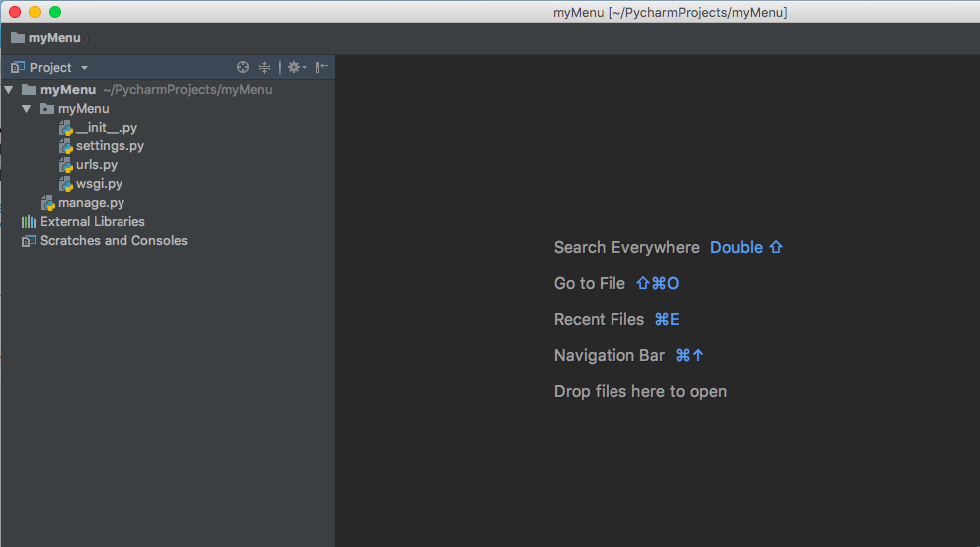Click the Project view icon in panel header
Viewport: 980px width, 547px height.
18,67
